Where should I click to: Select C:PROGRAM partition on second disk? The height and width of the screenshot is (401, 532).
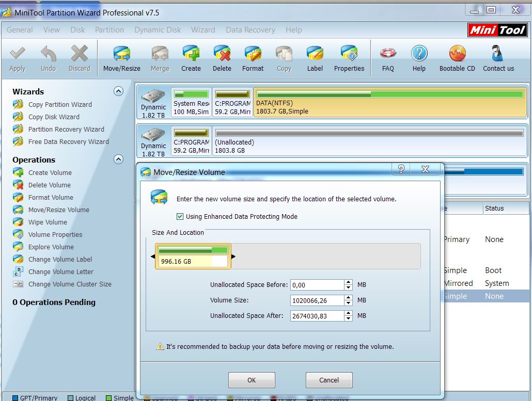tap(191, 141)
